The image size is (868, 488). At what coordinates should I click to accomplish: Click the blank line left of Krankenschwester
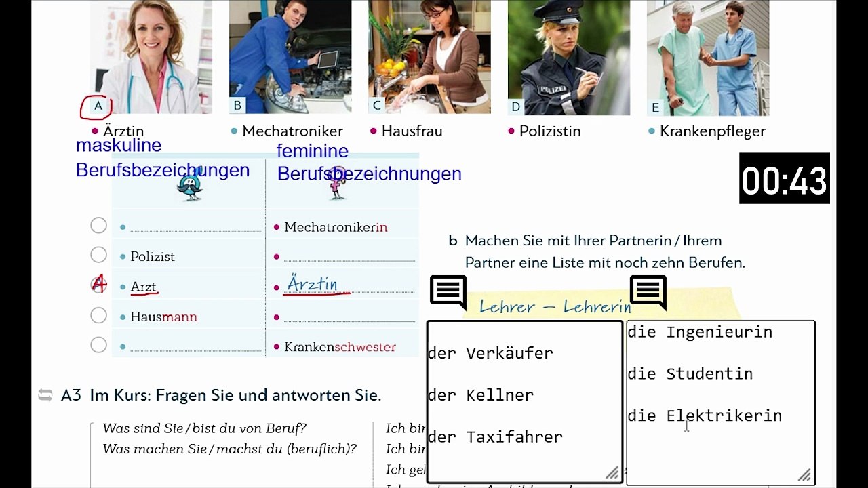coord(195,347)
